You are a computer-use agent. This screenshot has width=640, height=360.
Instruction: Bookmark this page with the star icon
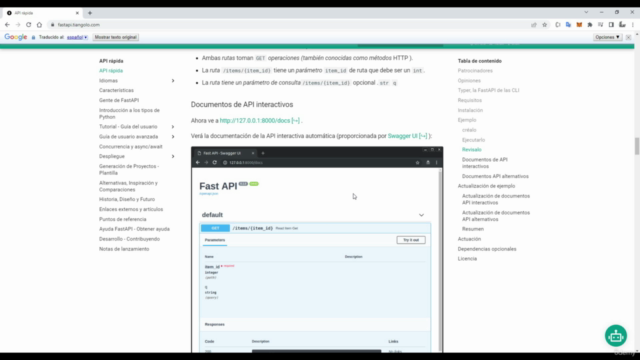544,25
